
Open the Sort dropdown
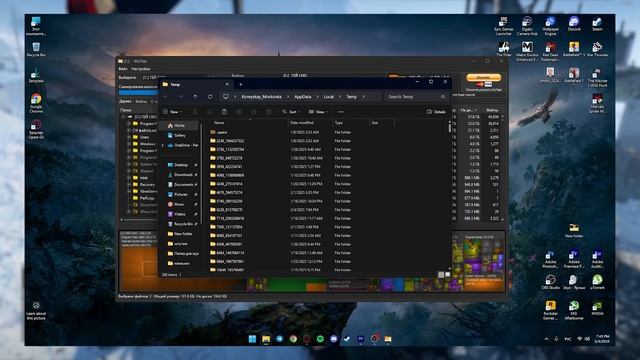tap(291, 112)
